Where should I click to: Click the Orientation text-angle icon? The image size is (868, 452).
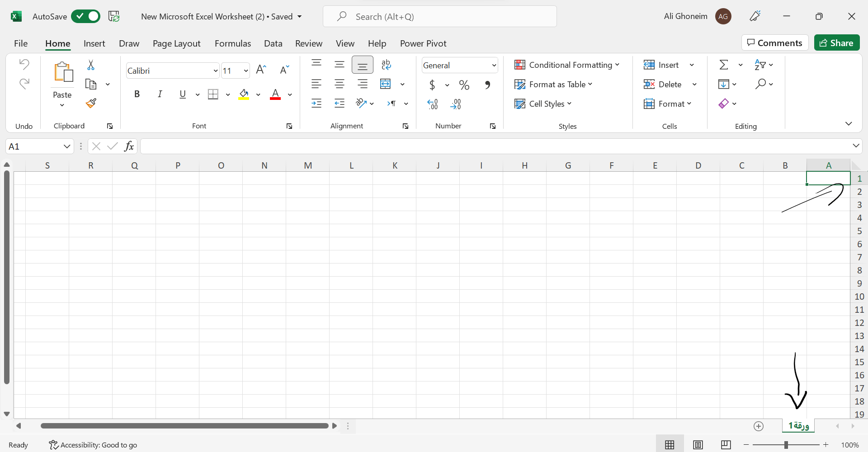click(x=361, y=103)
